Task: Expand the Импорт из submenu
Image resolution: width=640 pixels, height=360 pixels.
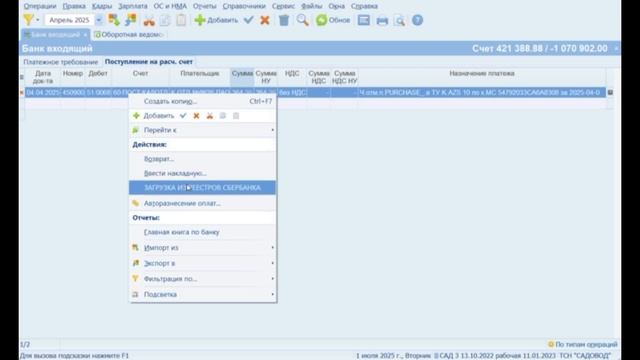Action: [202, 248]
